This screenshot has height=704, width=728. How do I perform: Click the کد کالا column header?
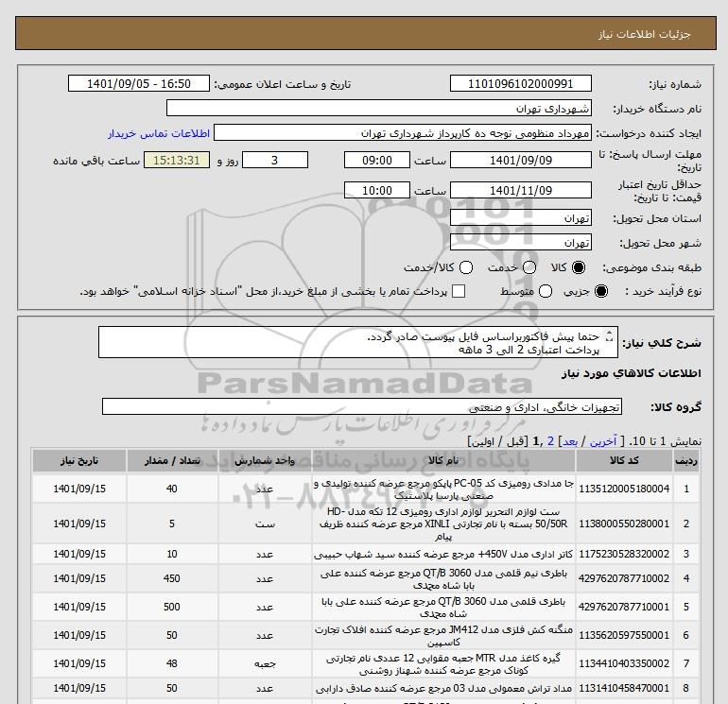click(x=624, y=460)
